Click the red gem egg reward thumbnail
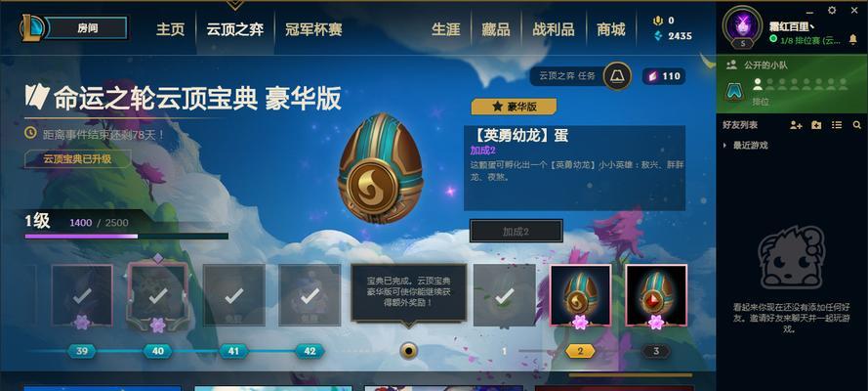868x391 pixels. [656, 295]
